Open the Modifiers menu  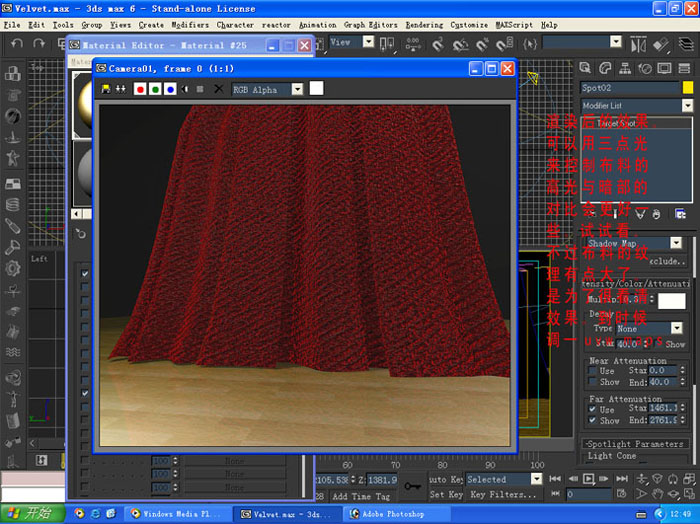tap(190, 25)
